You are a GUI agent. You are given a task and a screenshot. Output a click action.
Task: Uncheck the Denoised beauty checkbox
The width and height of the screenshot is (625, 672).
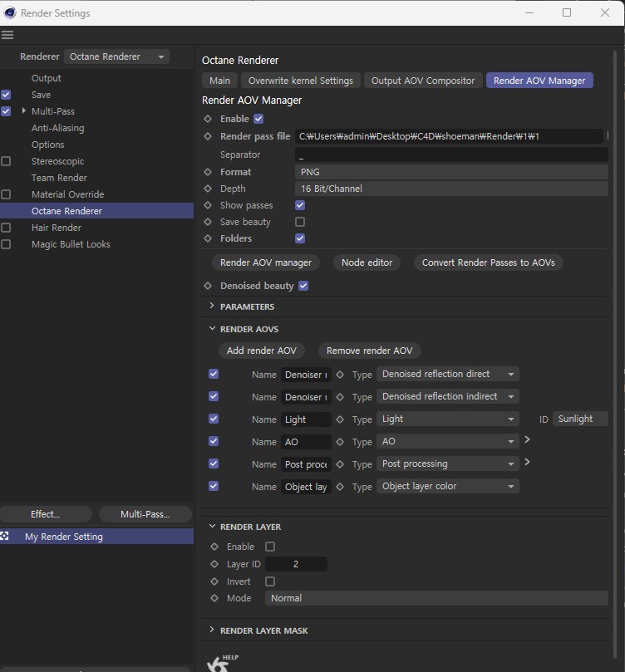[303, 286]
